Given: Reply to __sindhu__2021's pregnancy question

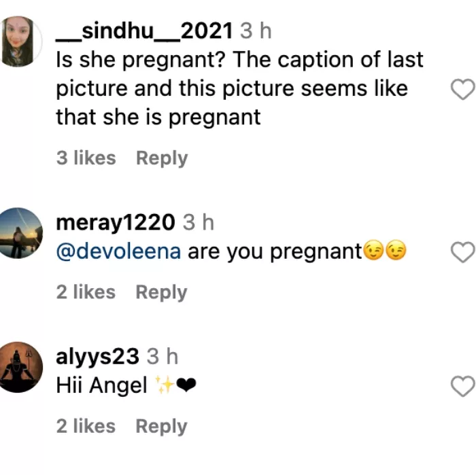Looking at the screenshot, I should pos(162,158).
